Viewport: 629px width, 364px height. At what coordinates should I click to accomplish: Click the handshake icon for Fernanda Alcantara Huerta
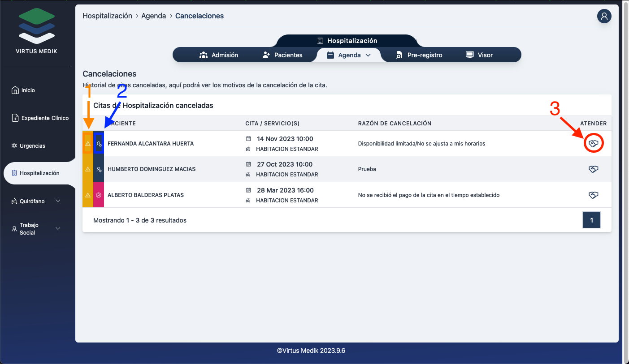tap(593, 144)
